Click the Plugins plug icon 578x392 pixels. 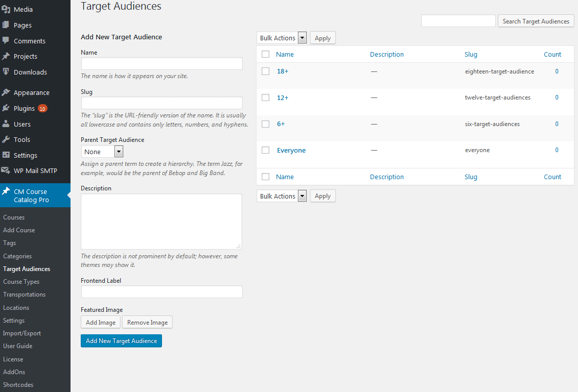[6, 108]
